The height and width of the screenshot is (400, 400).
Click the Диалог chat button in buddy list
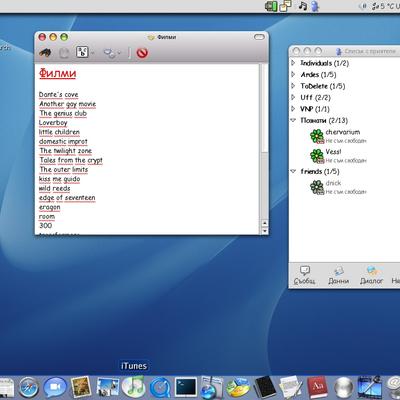(371, 275)
